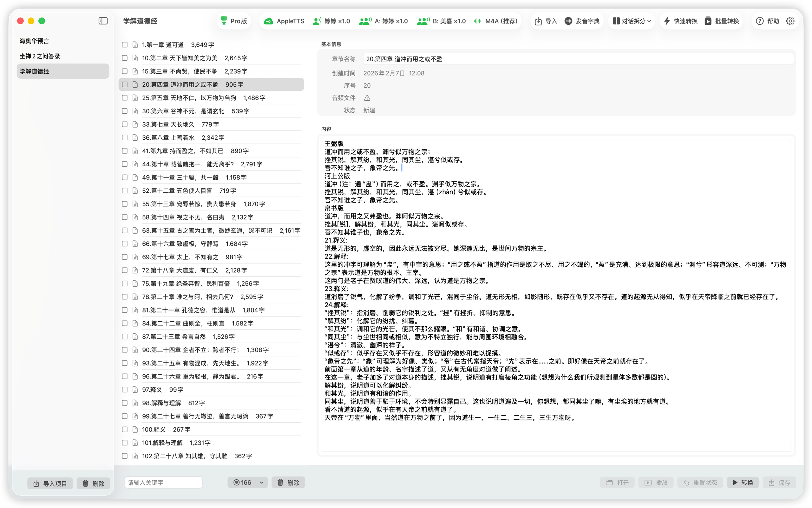Click document icon of 49.第十一章 三十辐

point(135,177)
